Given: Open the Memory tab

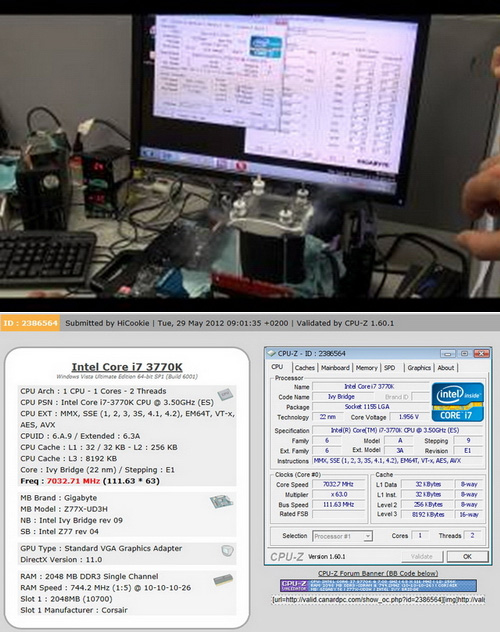Looking at the screenshot, I should tap(366, 368).
